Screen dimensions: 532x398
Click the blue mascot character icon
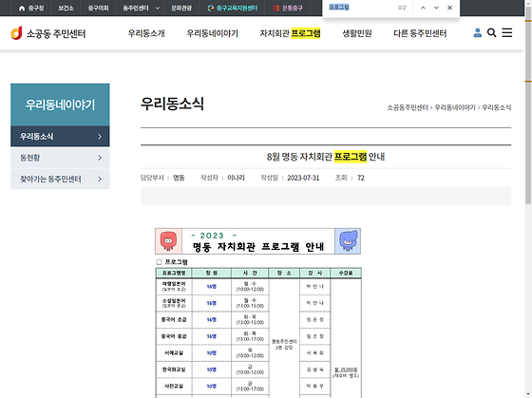pyautogui.click(x=348, y=241)
